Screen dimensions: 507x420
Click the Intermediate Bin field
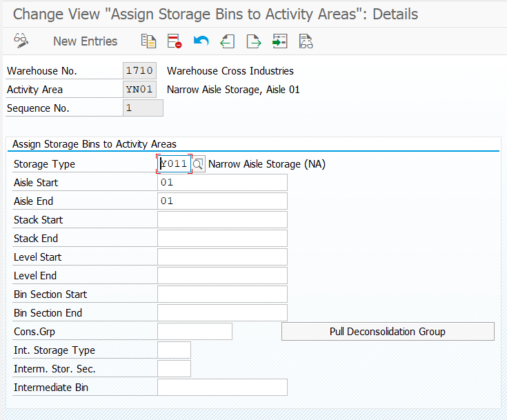tap(221, 388)
